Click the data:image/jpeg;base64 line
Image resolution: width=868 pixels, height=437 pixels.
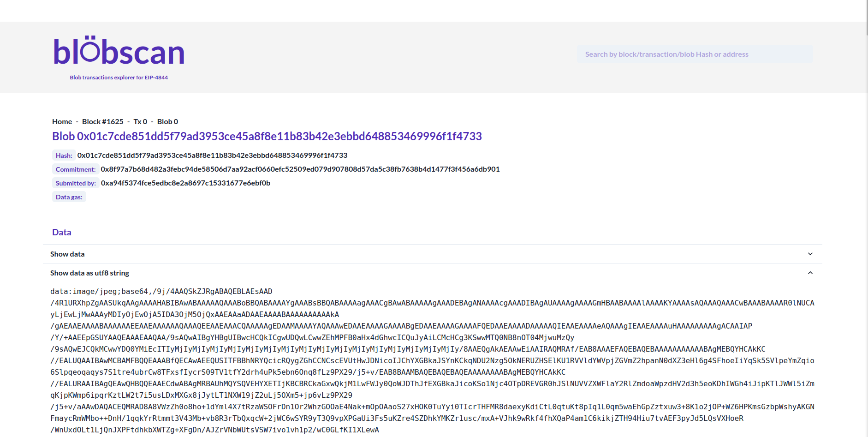(161, 292)
